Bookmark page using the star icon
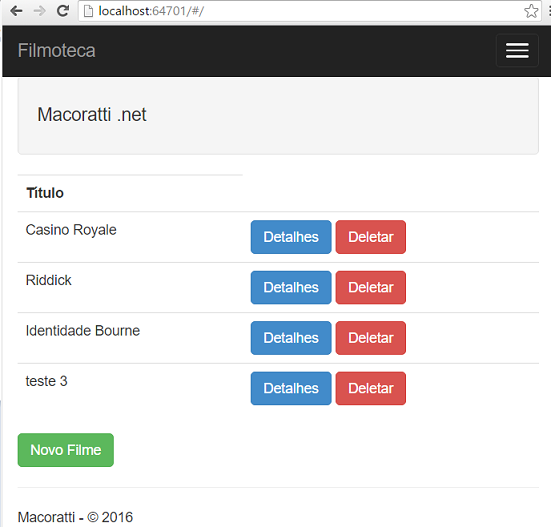 tap(531, 11)
